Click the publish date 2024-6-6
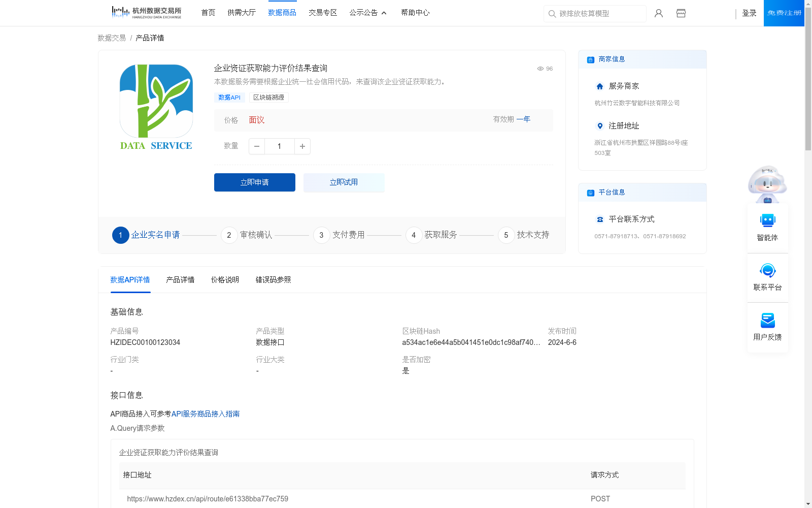Viewport: 812px width, 508px height. pos(562,342)
